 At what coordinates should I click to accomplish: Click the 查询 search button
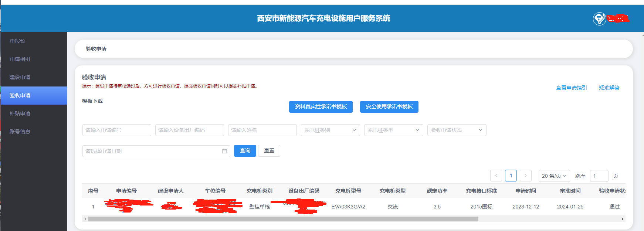coord(245,151)
